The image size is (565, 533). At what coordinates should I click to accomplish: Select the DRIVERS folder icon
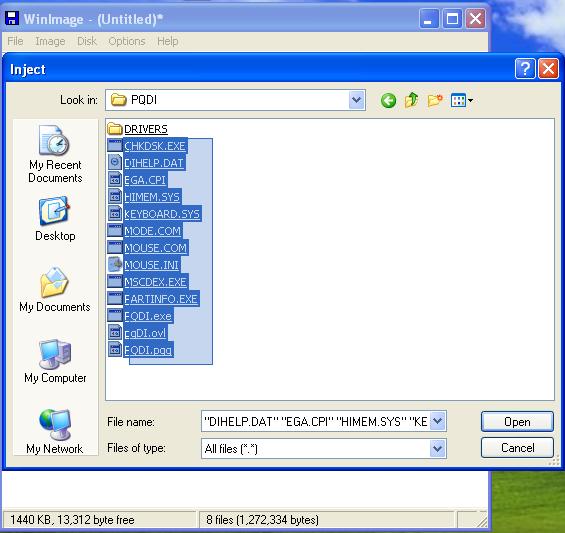pyautogui.click(x=115, y=129)
